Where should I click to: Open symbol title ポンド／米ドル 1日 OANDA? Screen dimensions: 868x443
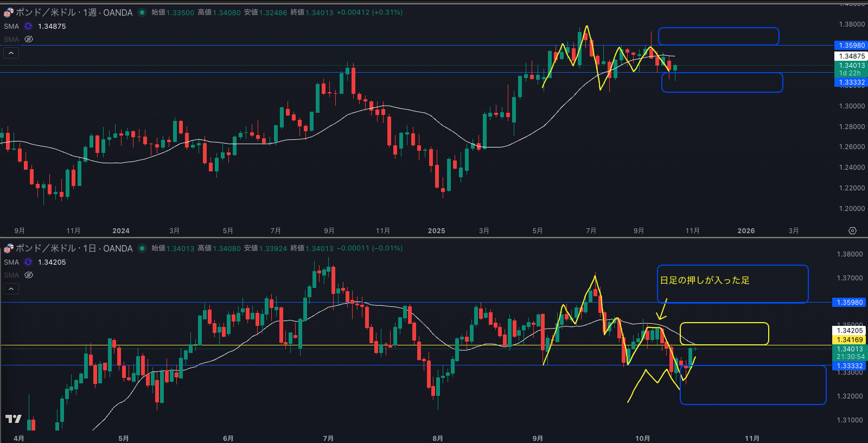[74, 248]
